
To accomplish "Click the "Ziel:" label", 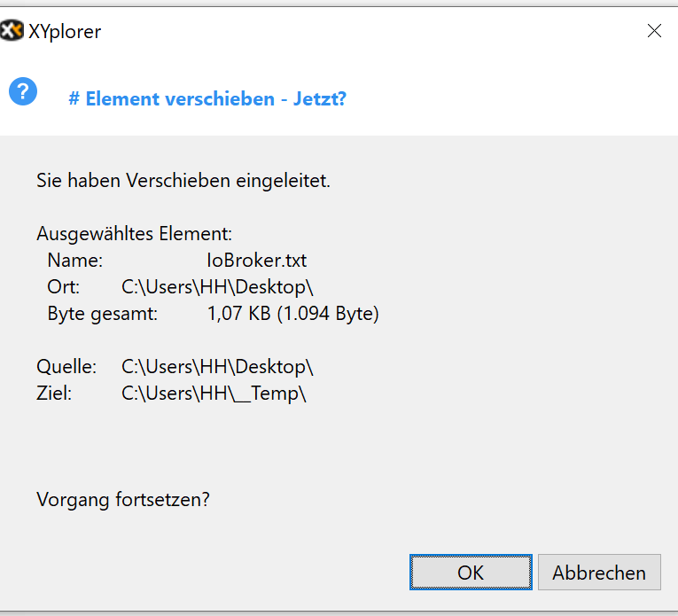I will pos(54,393).
